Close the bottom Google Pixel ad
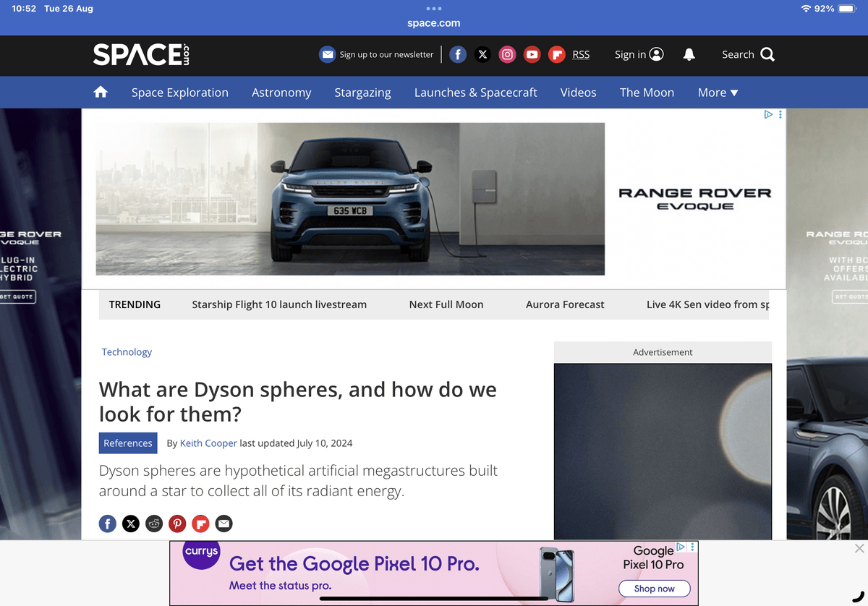 pyautogui.click(x=859, y=549)
